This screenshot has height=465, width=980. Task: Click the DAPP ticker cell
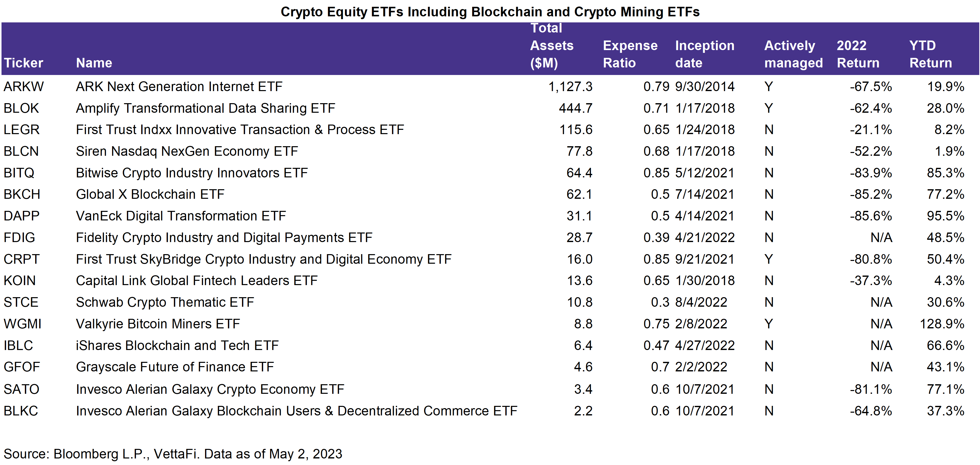22,216
